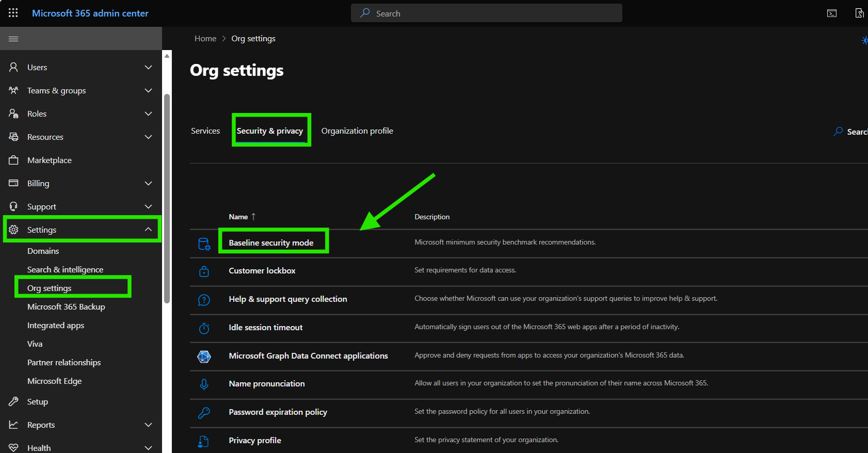Open Microsoft Edge settings
This screenshot has height=453, width=868.
[55, 381]
